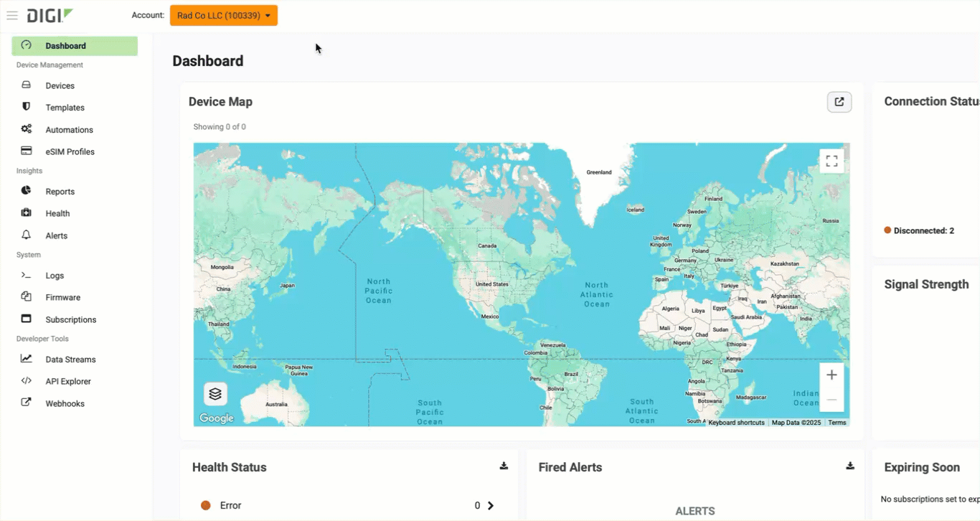Click the DIGI logo

pyautogui.click(x=50, y=15)
